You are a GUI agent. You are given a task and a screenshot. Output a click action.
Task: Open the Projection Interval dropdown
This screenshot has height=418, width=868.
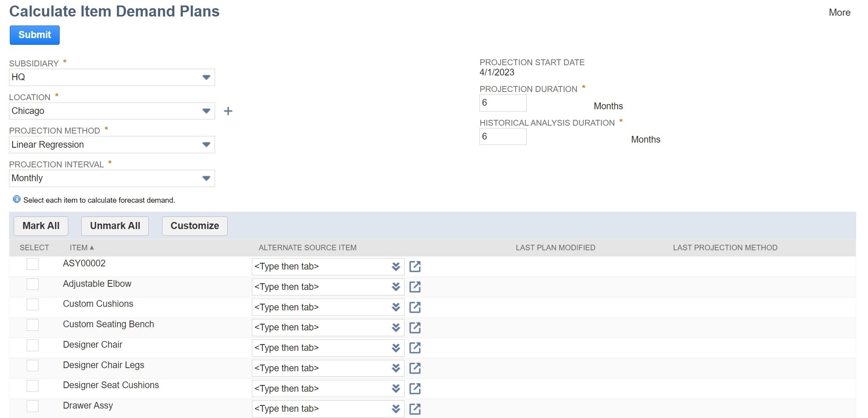pos(206,178)
